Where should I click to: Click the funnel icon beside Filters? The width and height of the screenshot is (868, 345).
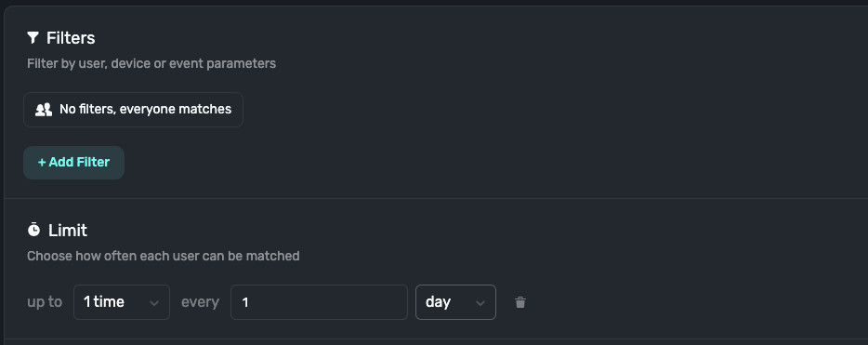(x=33, y=37)
